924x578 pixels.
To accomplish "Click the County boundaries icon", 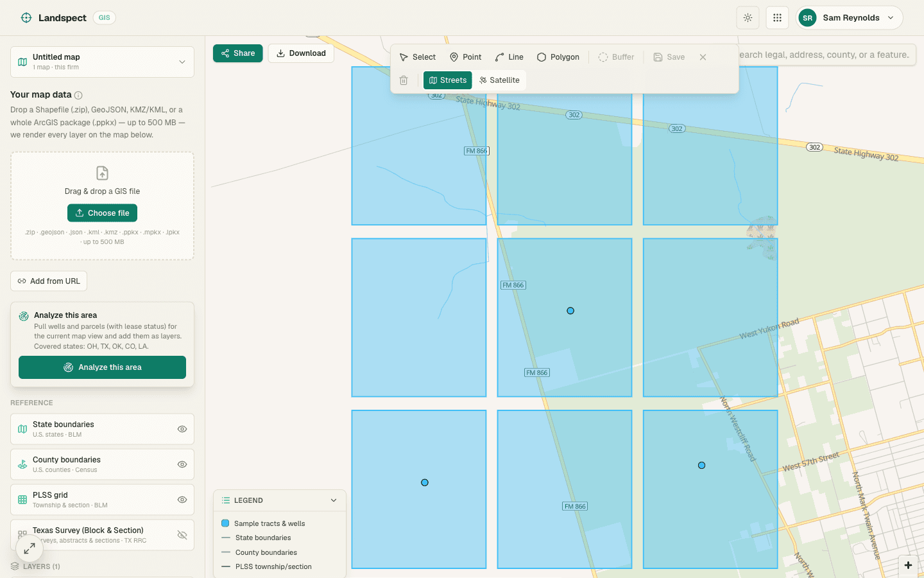I will 22,464.
